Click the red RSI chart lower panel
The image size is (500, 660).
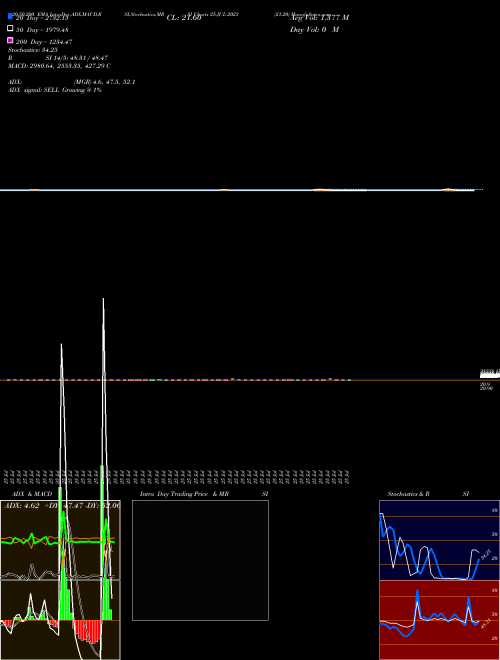click(439, 620)
